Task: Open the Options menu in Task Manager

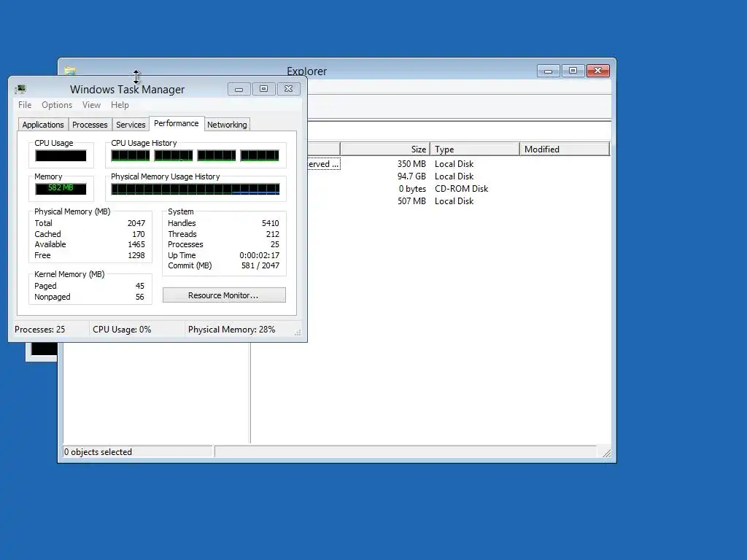Action: (57, 105)
